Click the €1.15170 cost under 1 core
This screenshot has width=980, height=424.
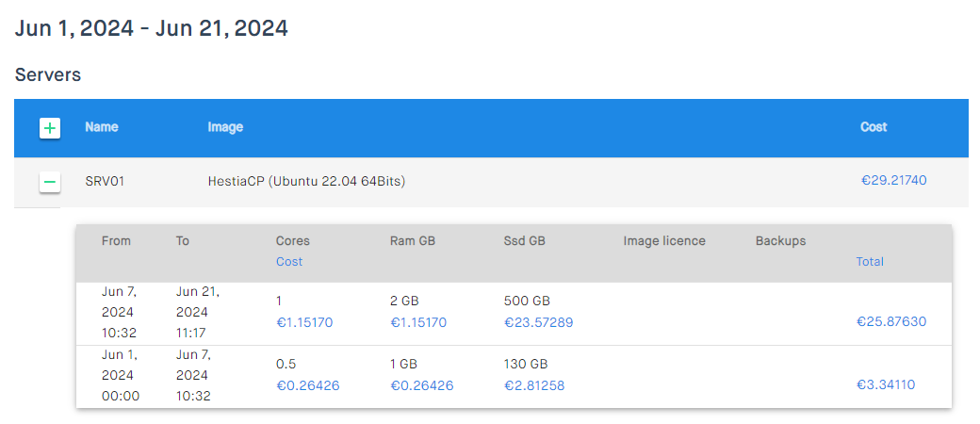(304, 322)
